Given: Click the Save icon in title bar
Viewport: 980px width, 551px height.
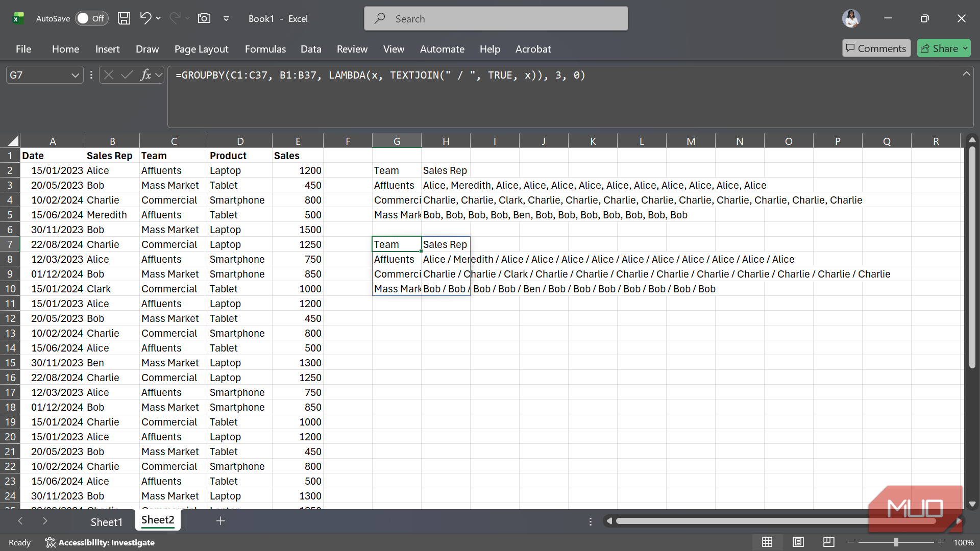Looking at the screenshot, I should click(x=124, y=18).
